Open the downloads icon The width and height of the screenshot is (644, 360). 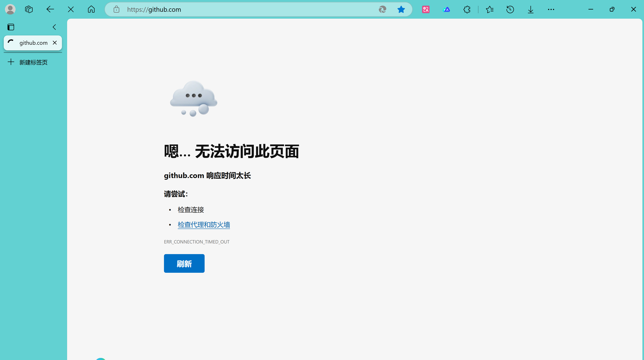point(531,10)
